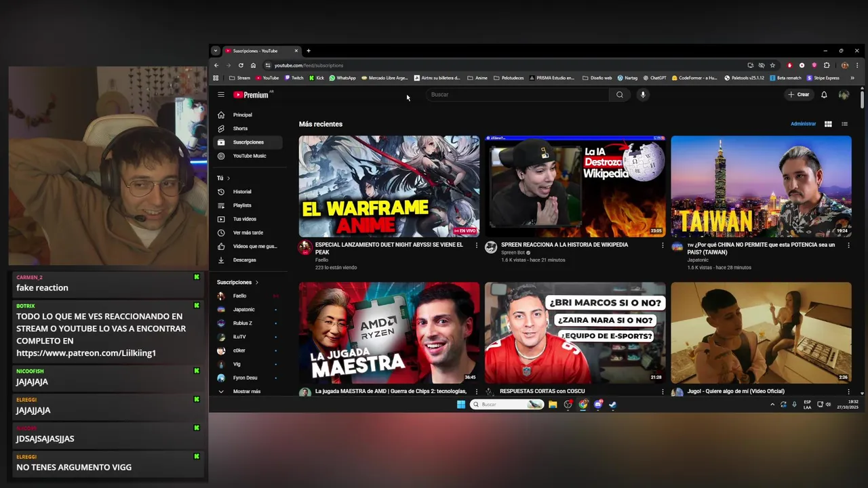Start voice search with the microphone icon
Viewport: 868px width, 488px height.
643,95
